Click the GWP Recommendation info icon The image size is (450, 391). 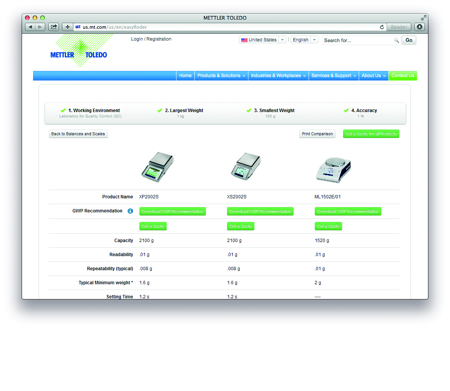click(x=130, y=211)
